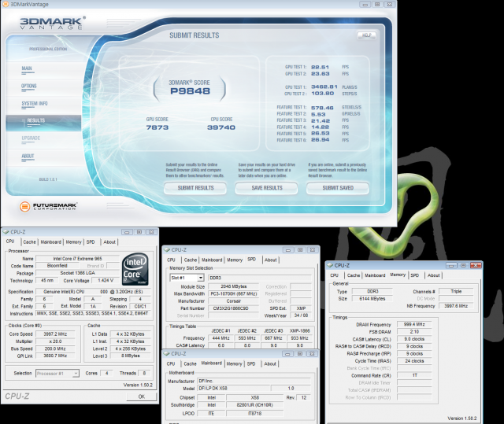Click the part number CM3X2G1866C9D field

[234, 308]
